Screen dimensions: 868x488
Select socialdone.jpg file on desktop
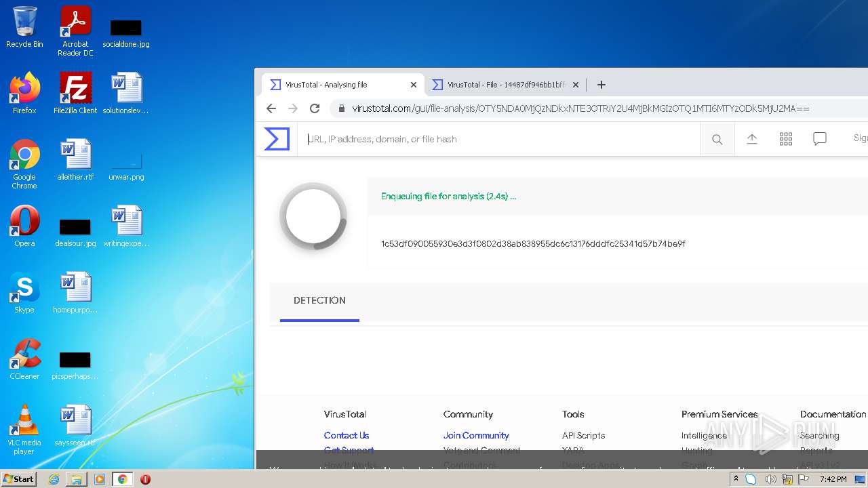(126, 33)
